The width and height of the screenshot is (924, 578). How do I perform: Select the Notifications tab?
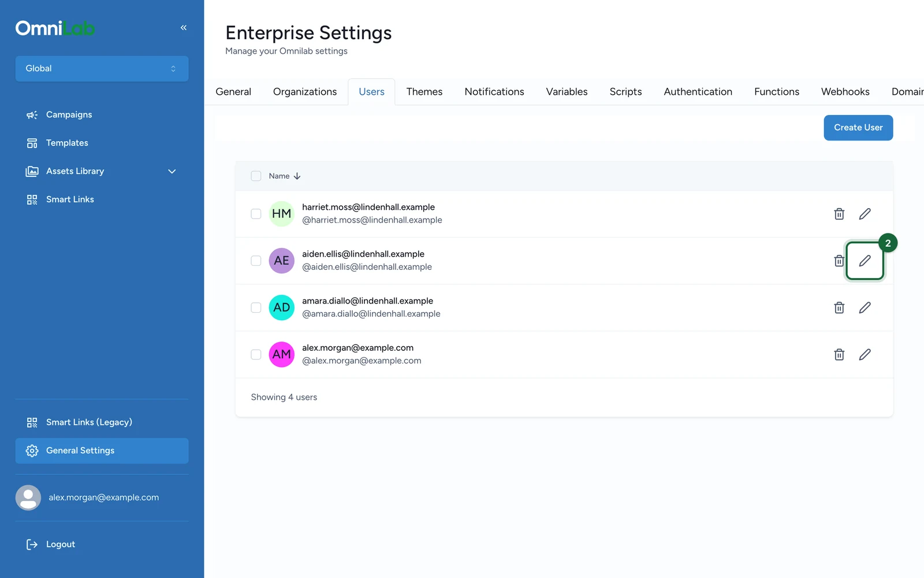[494, 92]
